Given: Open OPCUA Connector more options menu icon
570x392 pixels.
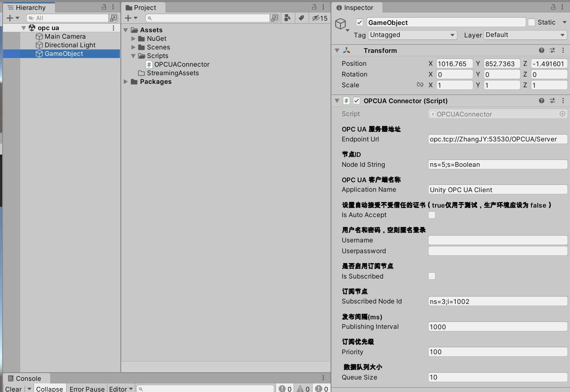Looking at the screenshot, I should point(563,101).
